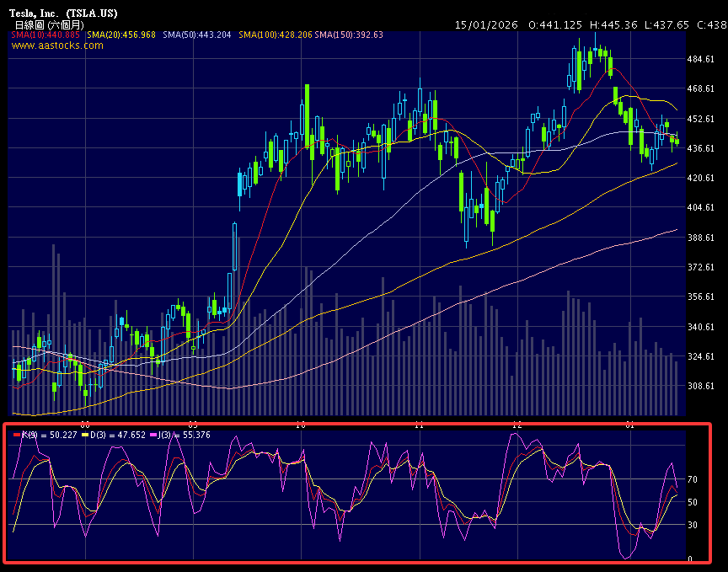Click the 70 level on KDJ axis
The width and height of the screenshot is (728, 572).
693,479
